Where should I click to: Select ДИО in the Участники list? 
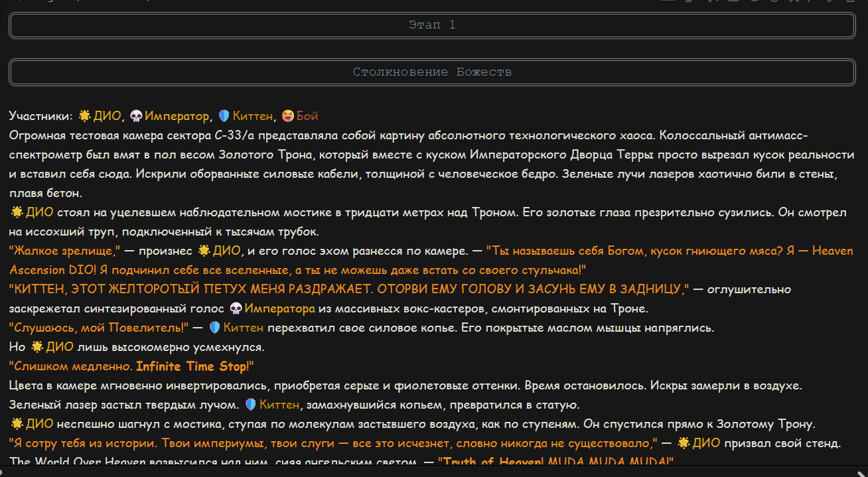pyautogui.click(x=108, y=116)
